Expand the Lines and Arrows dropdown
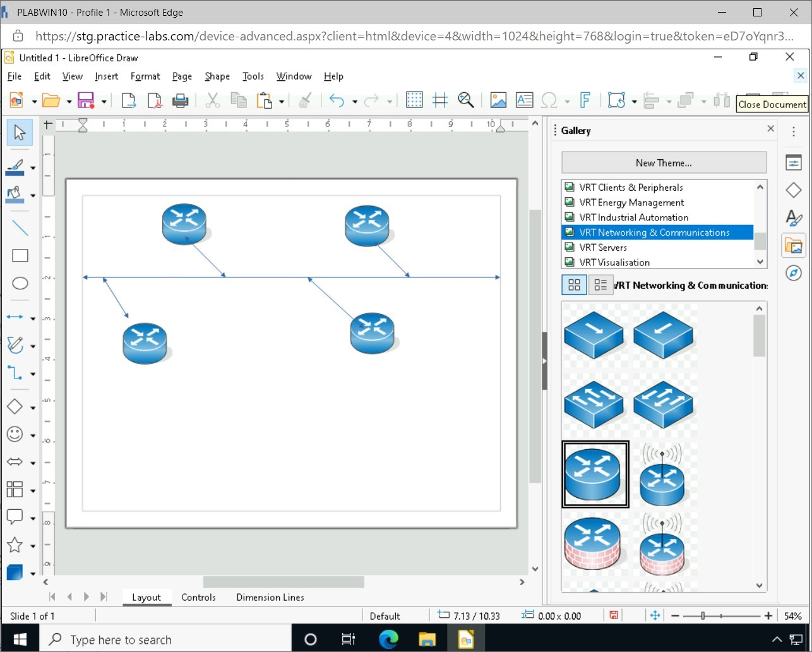Viewport: 812px width, 652px height. click(33, 318)
